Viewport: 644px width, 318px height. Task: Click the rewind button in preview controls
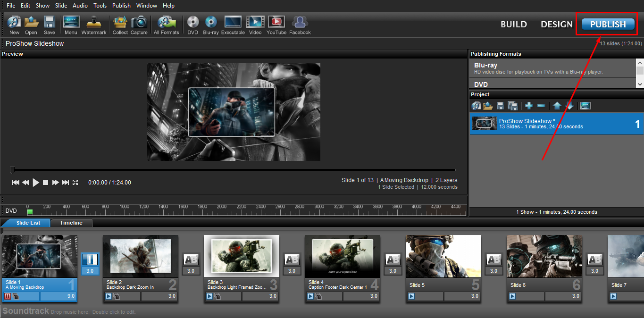(25, 183)
